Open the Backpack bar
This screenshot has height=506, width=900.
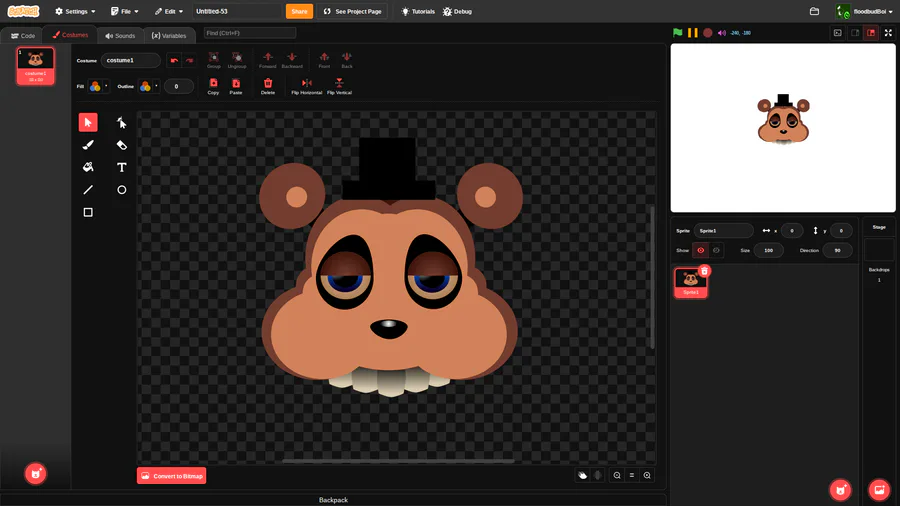point(333,500)
